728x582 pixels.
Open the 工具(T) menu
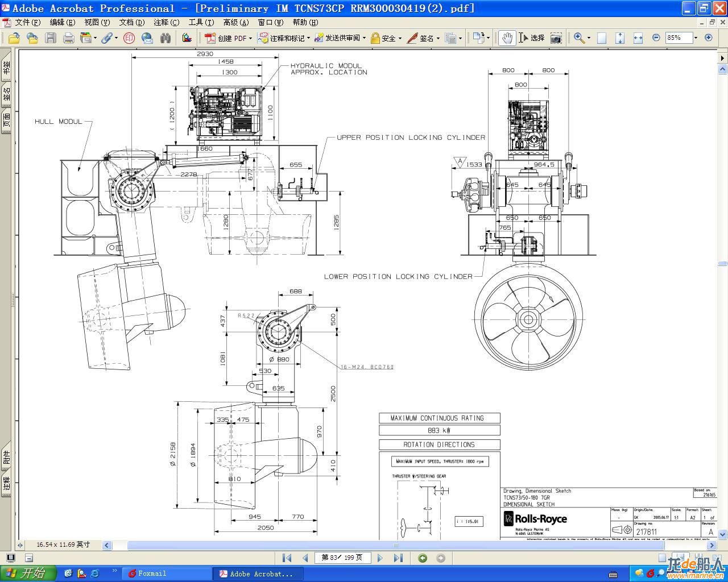click(x=201, y=22)
